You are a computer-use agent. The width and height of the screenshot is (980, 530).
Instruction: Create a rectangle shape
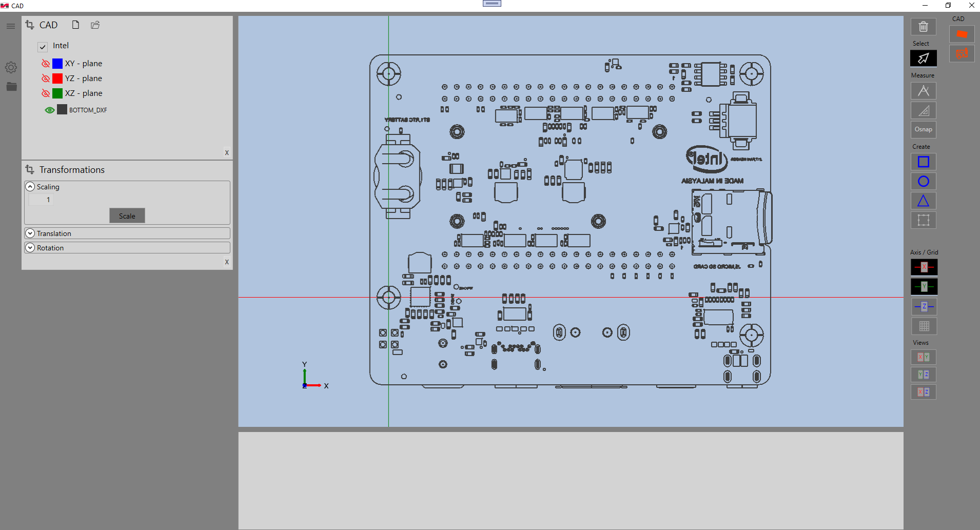(923, 162)
